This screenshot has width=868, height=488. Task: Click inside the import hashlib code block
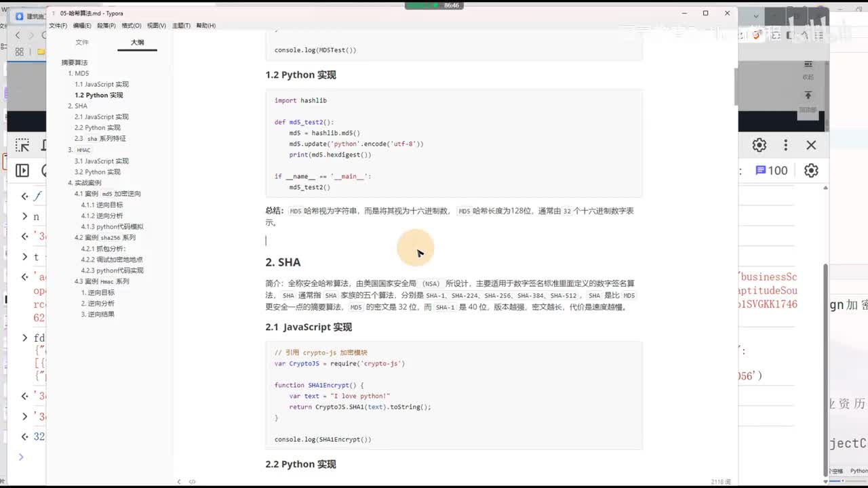pos(454,143)
